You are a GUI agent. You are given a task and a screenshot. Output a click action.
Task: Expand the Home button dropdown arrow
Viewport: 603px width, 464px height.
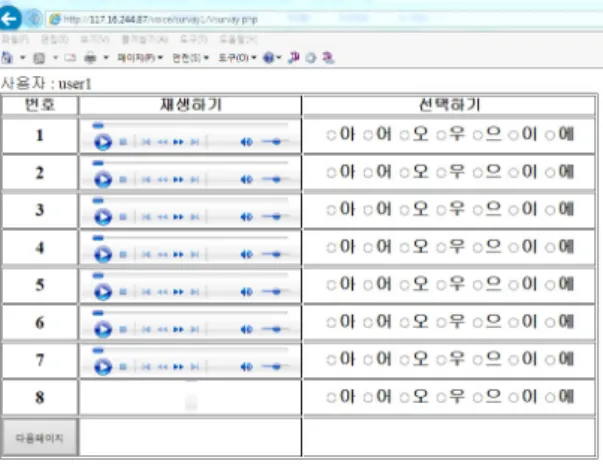[x=23, y=58]
